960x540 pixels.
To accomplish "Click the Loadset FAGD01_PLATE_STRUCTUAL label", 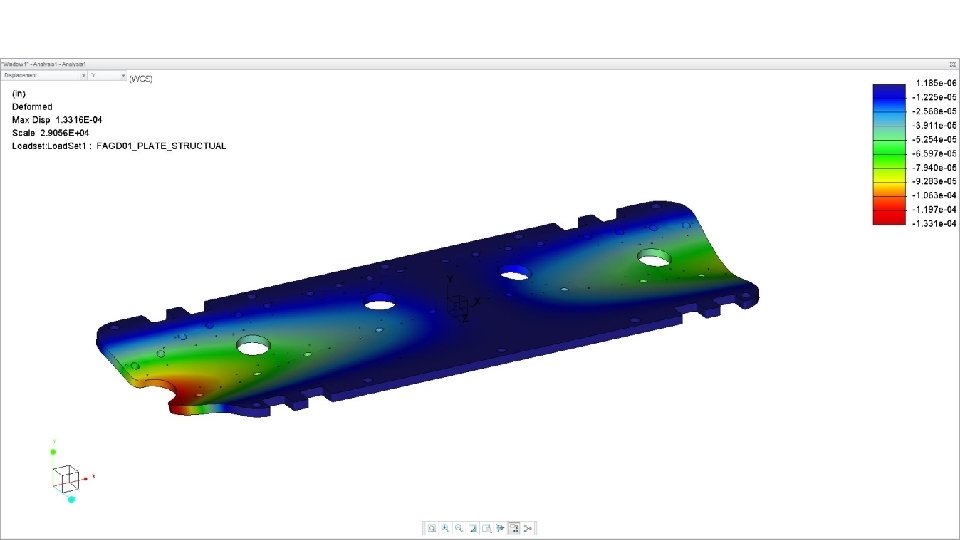I will [119, 146].
